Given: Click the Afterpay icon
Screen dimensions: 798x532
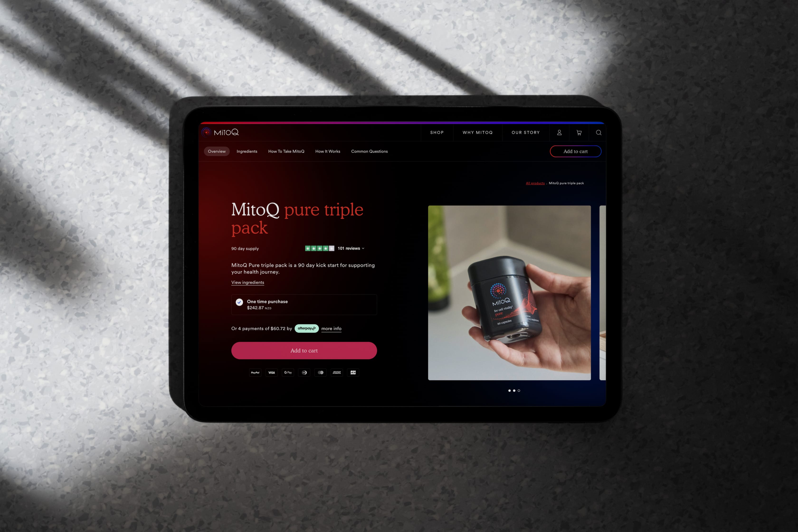Looking at the screenshot, I should [x=306, y=328].
